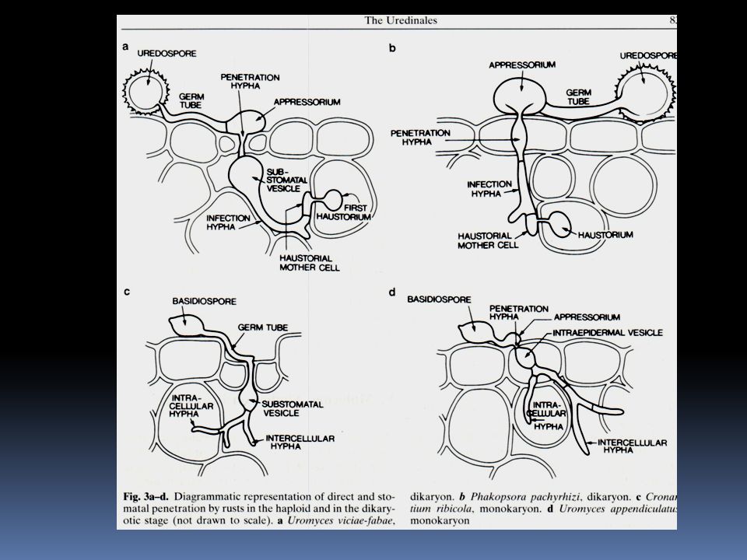Click the UREDOSPORE label in panel b
The width and height of the screenshot is (747, 560).
pos(648,56)
